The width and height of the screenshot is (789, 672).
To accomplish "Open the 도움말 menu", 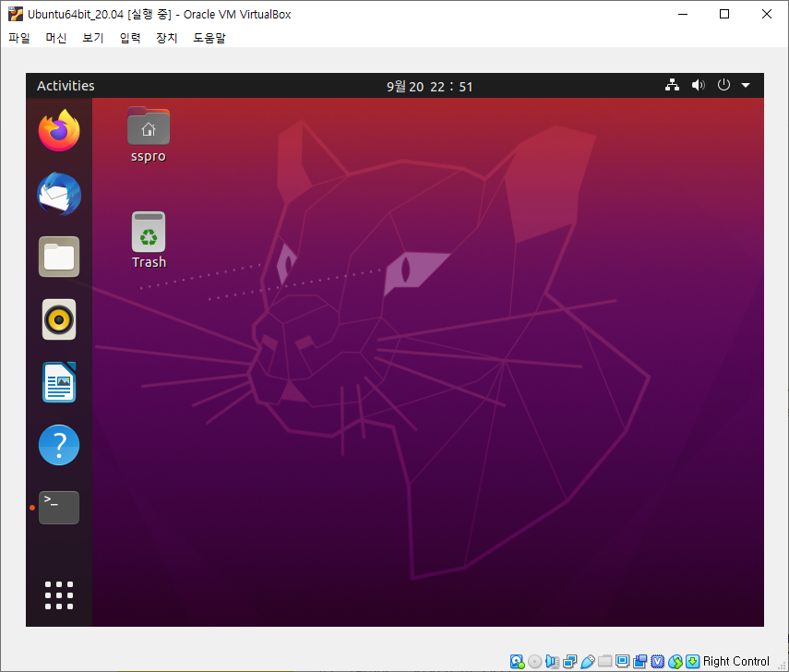I will (x=209, y=38).
